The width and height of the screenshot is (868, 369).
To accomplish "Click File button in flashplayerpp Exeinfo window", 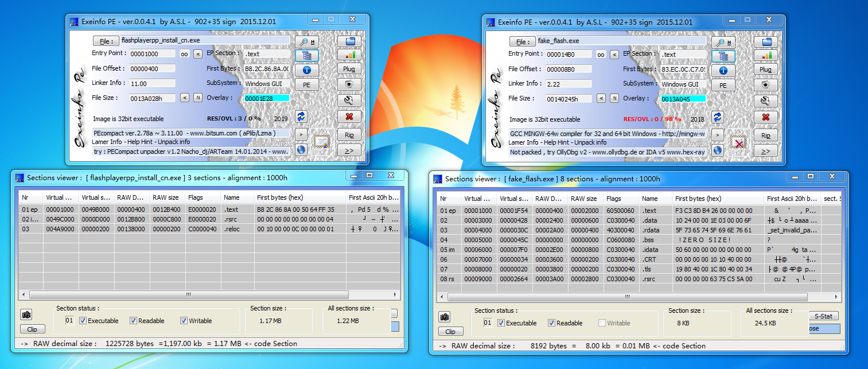I will click(x=105, y=41).
